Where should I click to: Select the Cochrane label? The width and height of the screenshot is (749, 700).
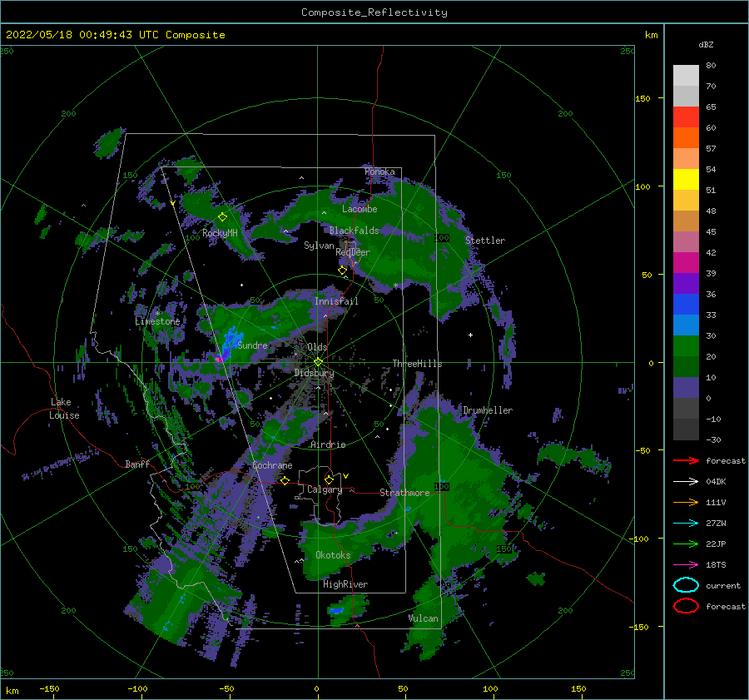[272, 465]
